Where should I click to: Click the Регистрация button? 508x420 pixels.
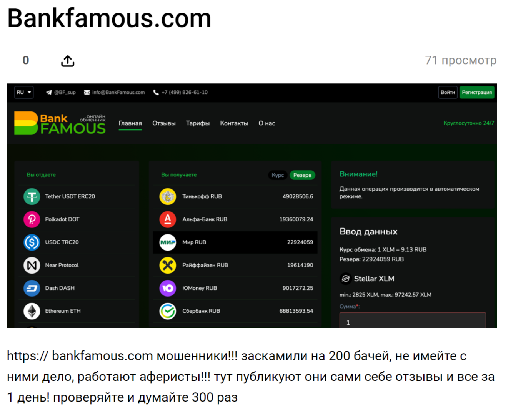[x=477, y=92]
